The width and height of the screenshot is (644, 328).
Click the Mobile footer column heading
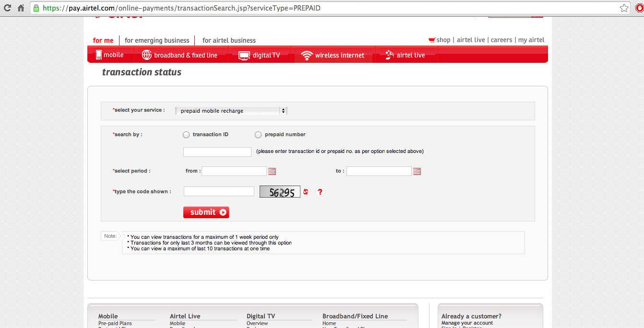pos(108,316)
